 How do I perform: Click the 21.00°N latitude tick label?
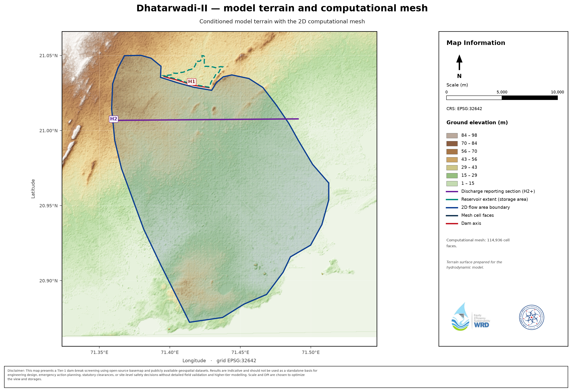49,131
